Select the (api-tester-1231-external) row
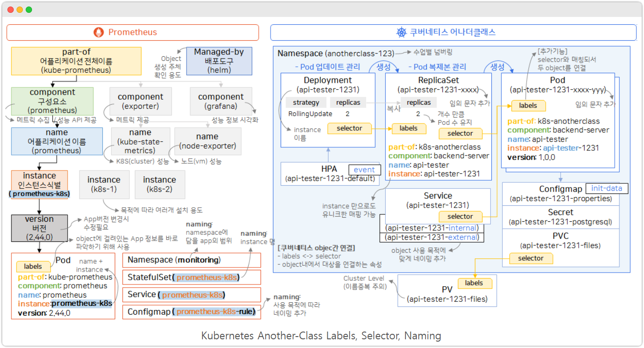 [432, 237]
